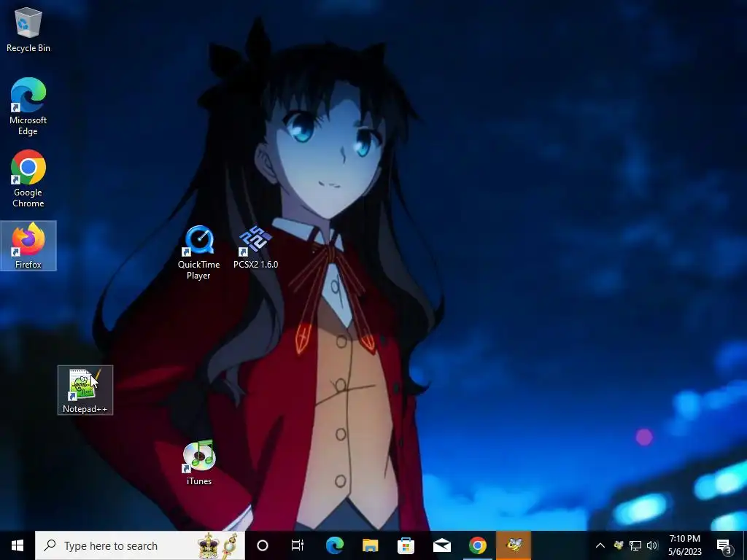
Task: Open the network status tray icon
Action: click(x=635, y=545)
